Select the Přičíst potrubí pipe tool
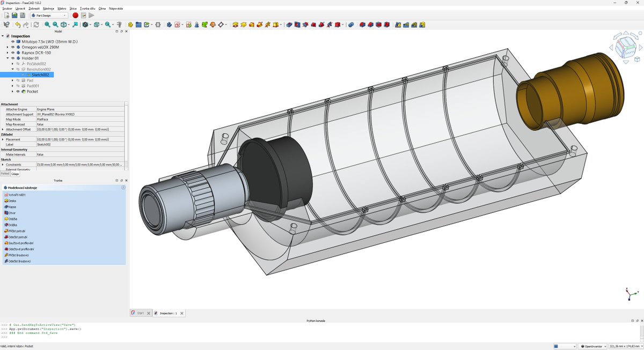Viewport: 644px width, 350px height. pos(17,231)
